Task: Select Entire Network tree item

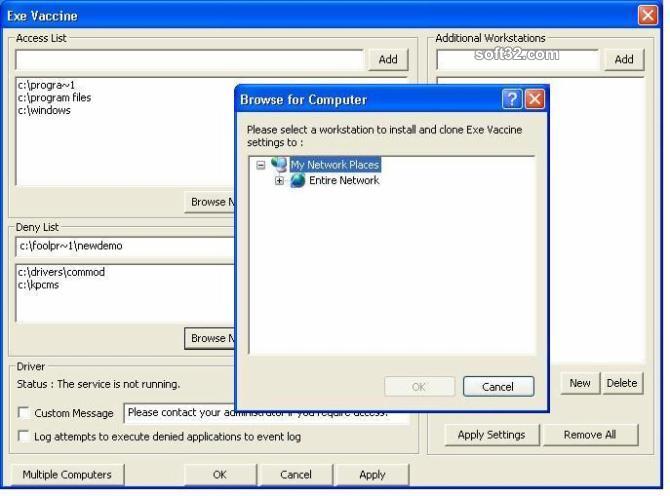Action: click(x=344, y=180)
